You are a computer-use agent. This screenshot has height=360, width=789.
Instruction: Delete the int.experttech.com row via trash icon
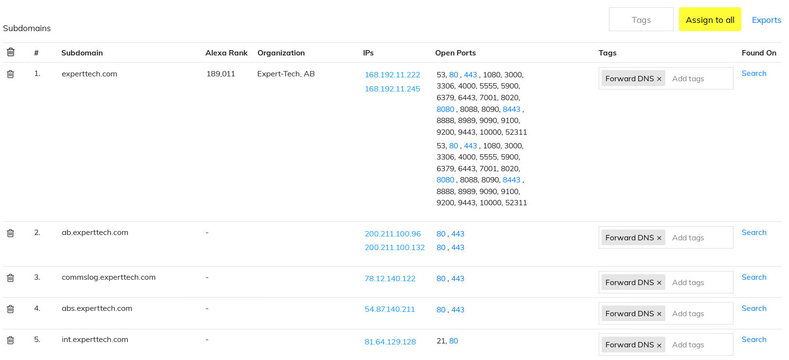point(11,340)
